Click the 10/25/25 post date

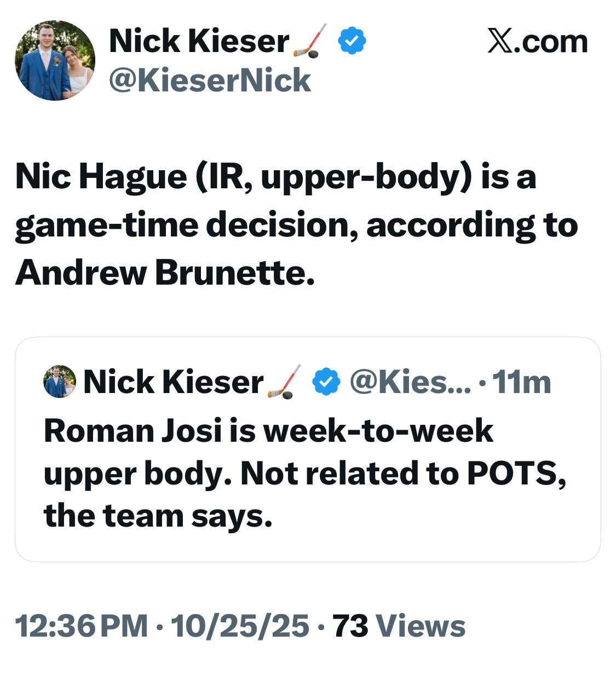tap(240, 626)
